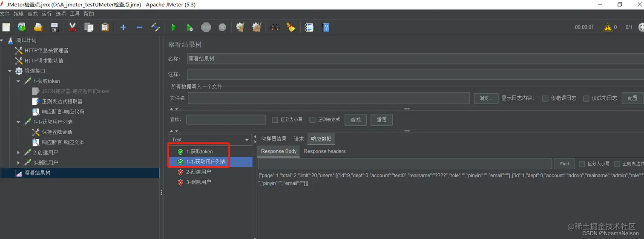Open function helper list icon
644x239 pixels.
click(309, 27)
